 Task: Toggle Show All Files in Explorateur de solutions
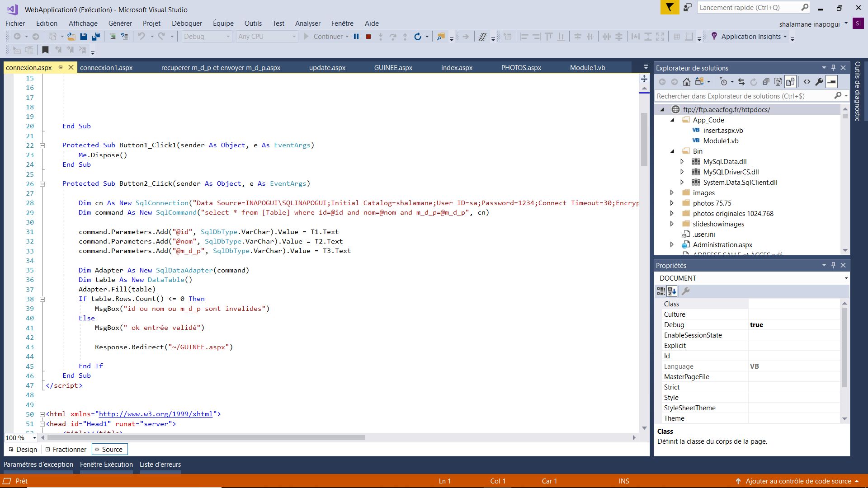click(790, 82)
